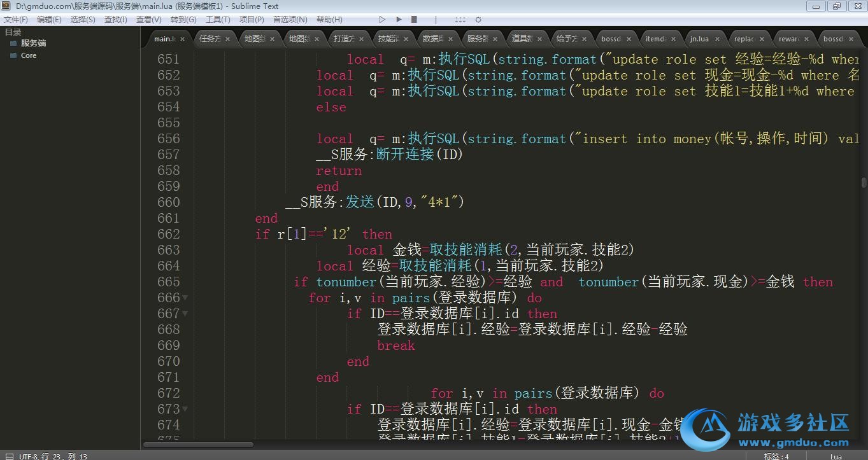The width and height of the screenshot is (868, 460).
Task: Close the 技能消 tab
Action: tap(406, 39)
